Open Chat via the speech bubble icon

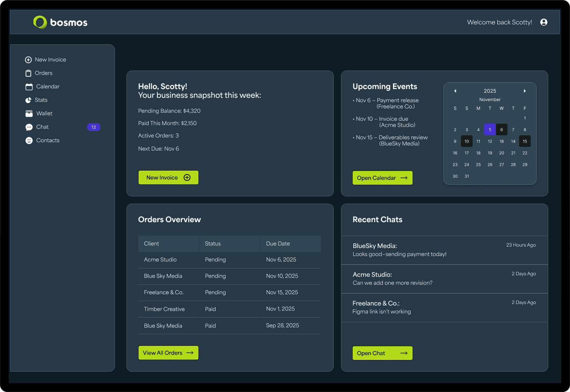click(x=29, y=127)
